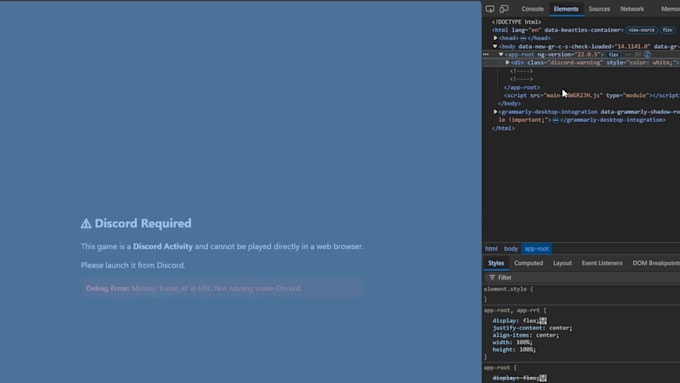The width and height of the screenshot is (680, 383).
Task: Click the warning triangle icon beside Discord Required
Action: (86, 223)
